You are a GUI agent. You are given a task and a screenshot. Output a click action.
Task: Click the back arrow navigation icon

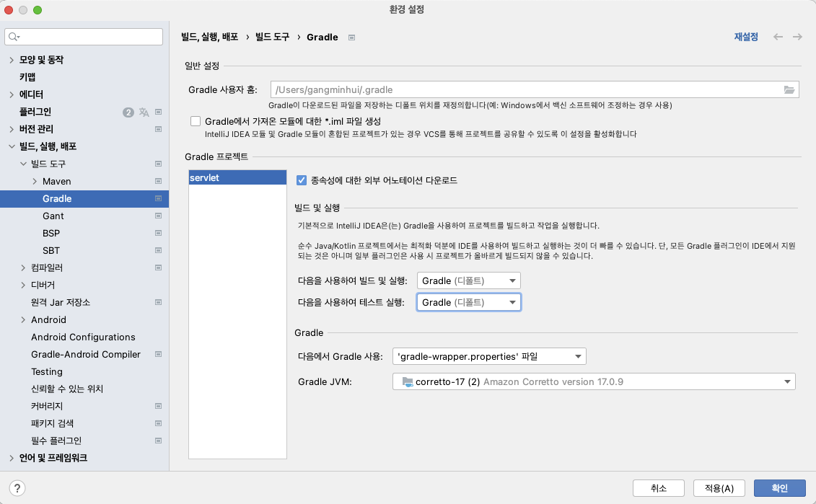point(778,36)
